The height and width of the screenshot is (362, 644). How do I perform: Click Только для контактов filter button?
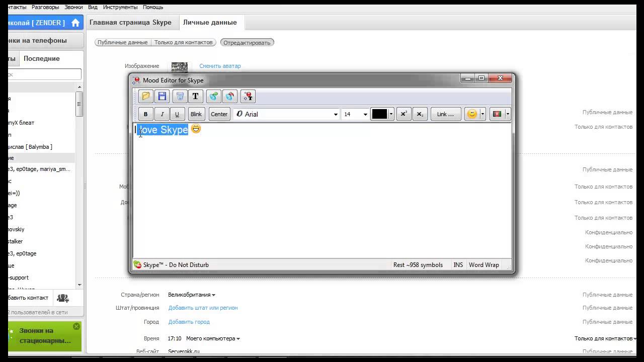[184, 42]
